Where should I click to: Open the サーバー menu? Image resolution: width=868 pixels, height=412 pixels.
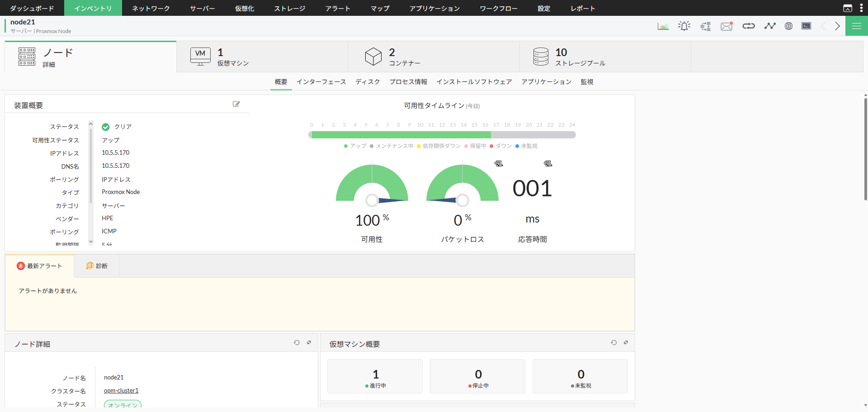[x=203, y=8]
